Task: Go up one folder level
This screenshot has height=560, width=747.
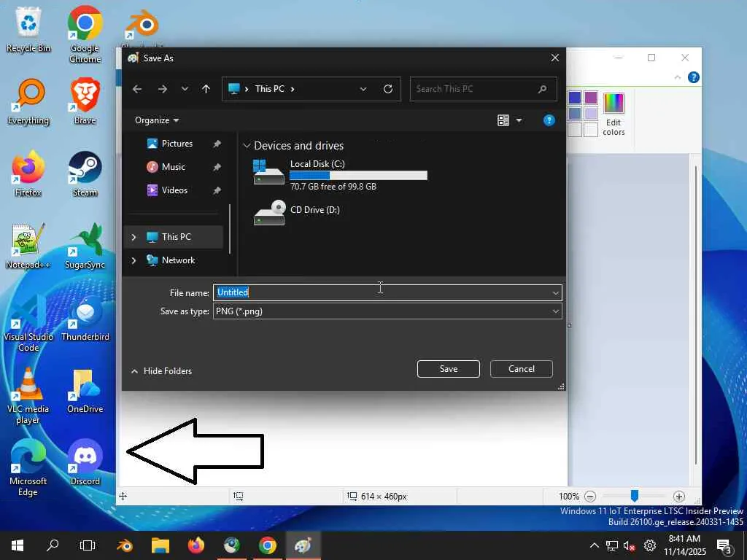Action: click(x=206, y=89)
